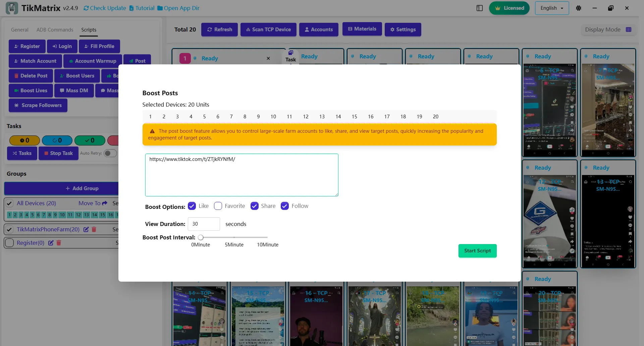Click the Boost Post Interval slider handle
Screen dimensions: 644x346
[201, 237]
